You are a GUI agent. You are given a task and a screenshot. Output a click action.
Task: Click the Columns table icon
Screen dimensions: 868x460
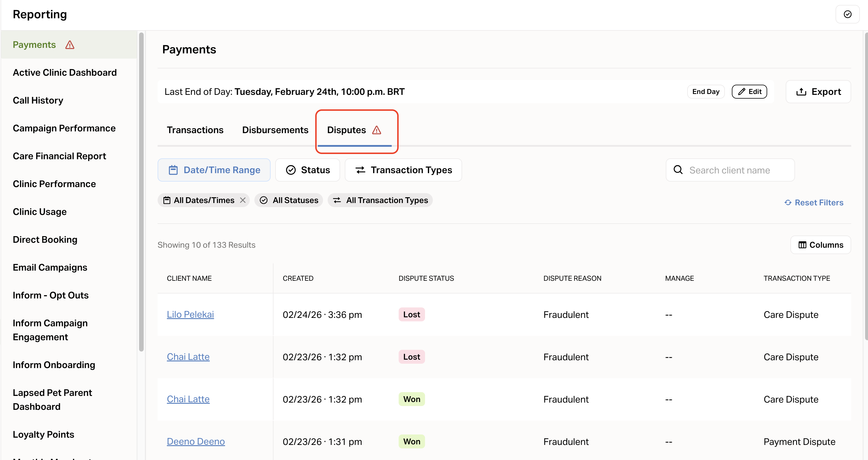click(x=802, y=245)
